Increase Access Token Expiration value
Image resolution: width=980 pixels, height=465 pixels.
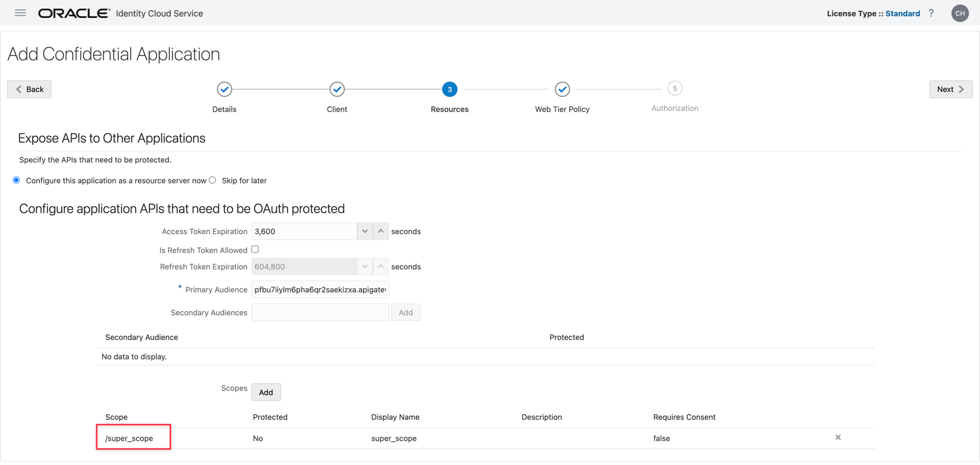[381, 231]
